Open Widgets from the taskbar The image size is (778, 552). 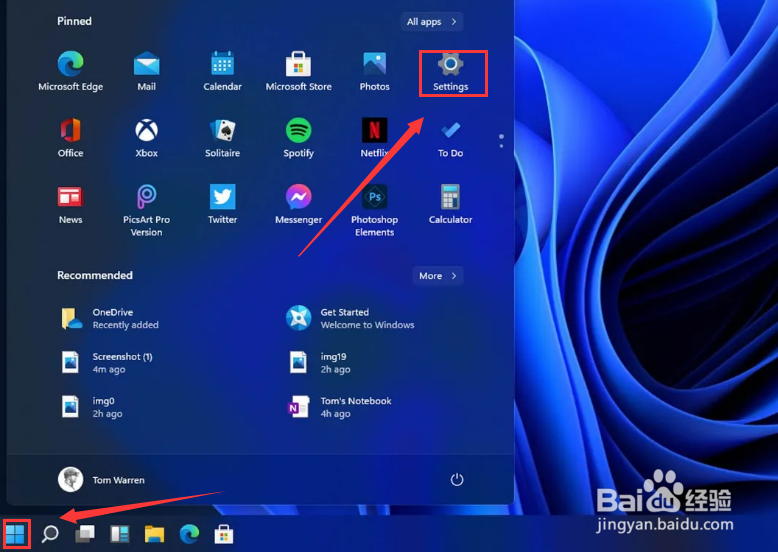click(x=120, y=534)
